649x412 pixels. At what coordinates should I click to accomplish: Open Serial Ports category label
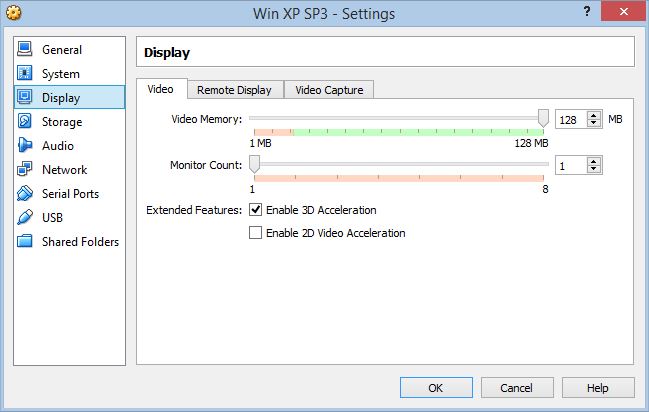(x=71, y=194)
